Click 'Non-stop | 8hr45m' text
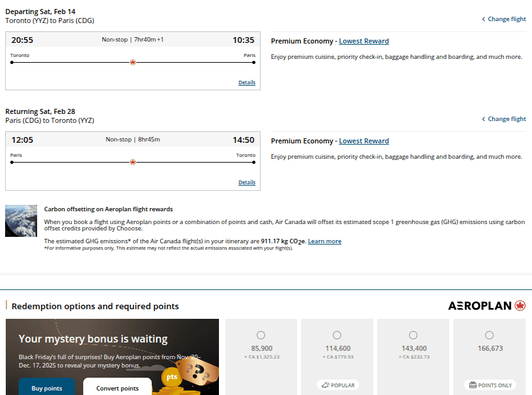Screen dimensions: 532x395 coord(133,140)
